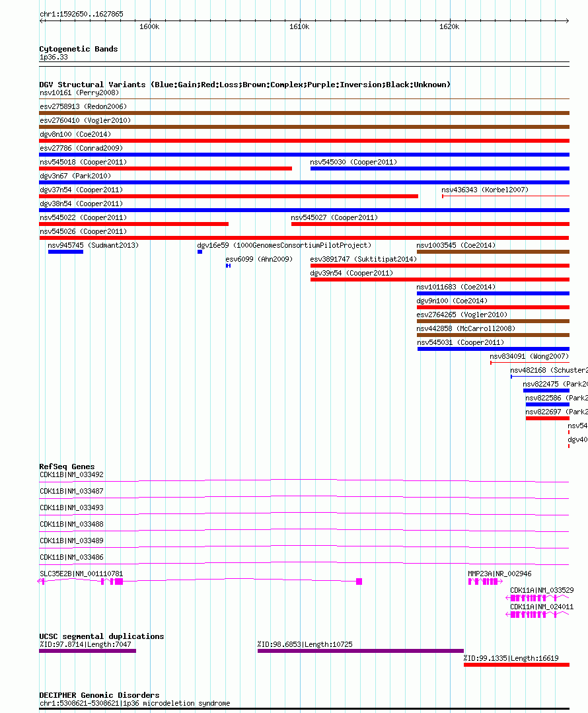Open the CDK11B|NM_033486 transcript label
This screenshot has width=588, height=713.
pyautogui.click(x=71, y=558)
